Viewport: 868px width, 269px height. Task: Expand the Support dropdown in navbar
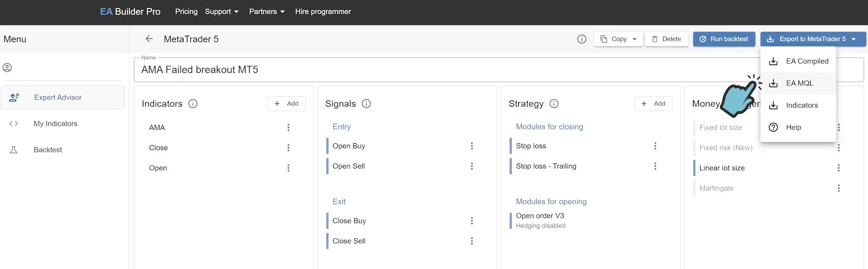pos(221,11)
